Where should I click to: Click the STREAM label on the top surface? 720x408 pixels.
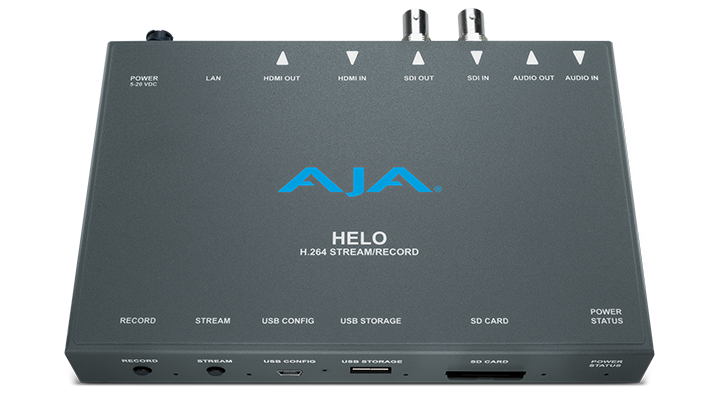coord(213,320)
